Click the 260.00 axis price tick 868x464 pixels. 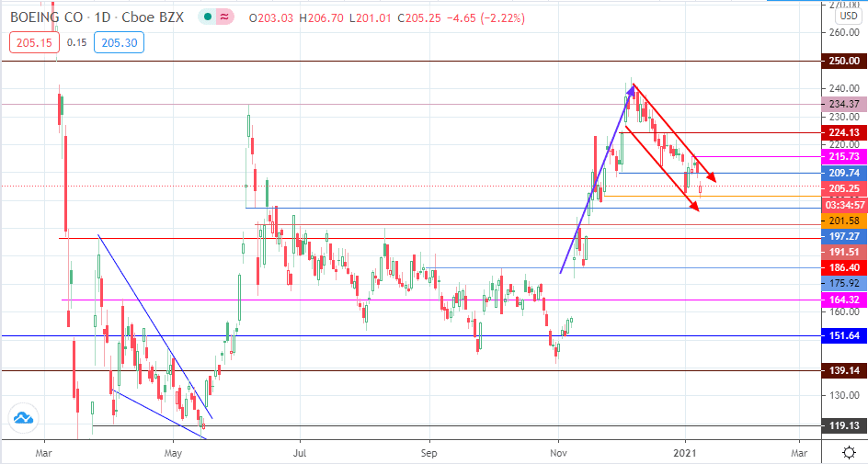coord(844,32)
